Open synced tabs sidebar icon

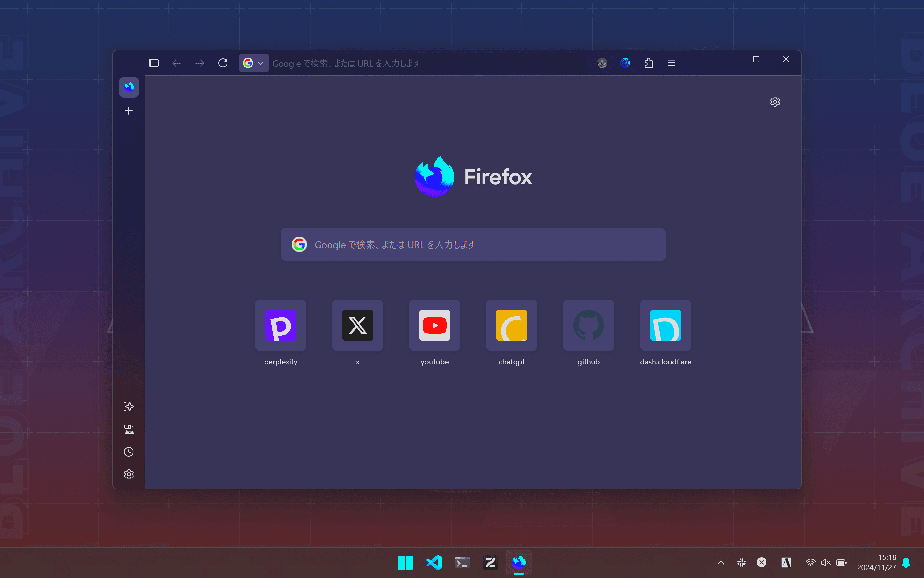click(129, 429)
